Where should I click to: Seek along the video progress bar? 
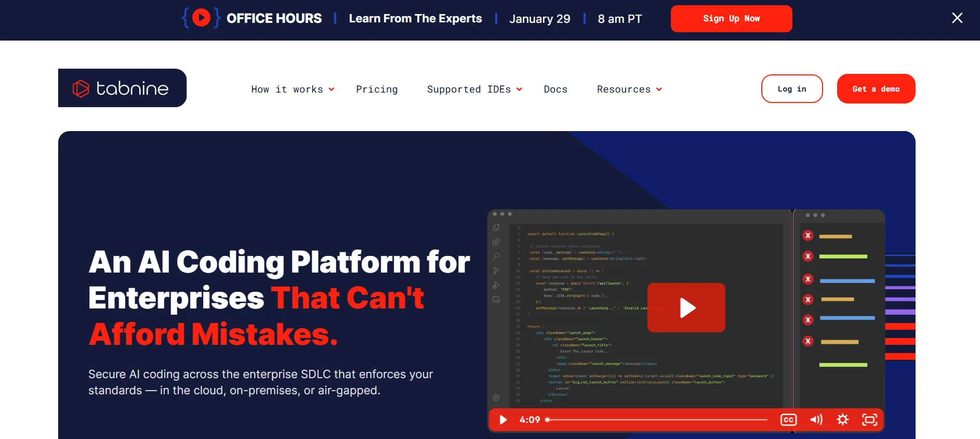(657, 420)
